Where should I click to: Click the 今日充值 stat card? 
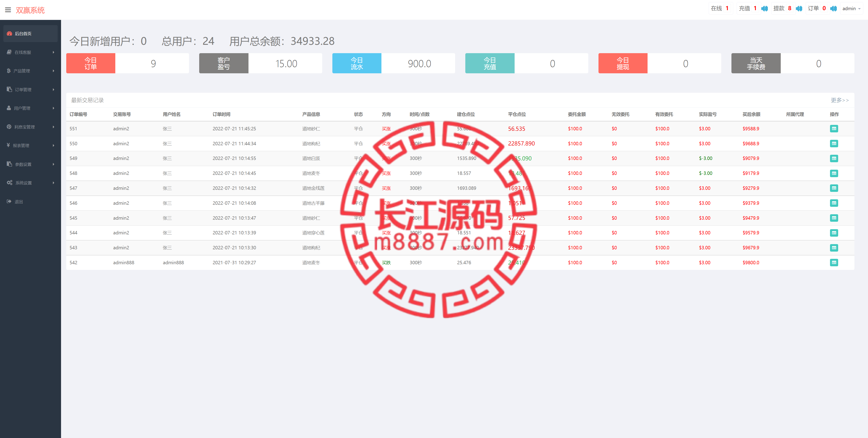tap(527, 63)
